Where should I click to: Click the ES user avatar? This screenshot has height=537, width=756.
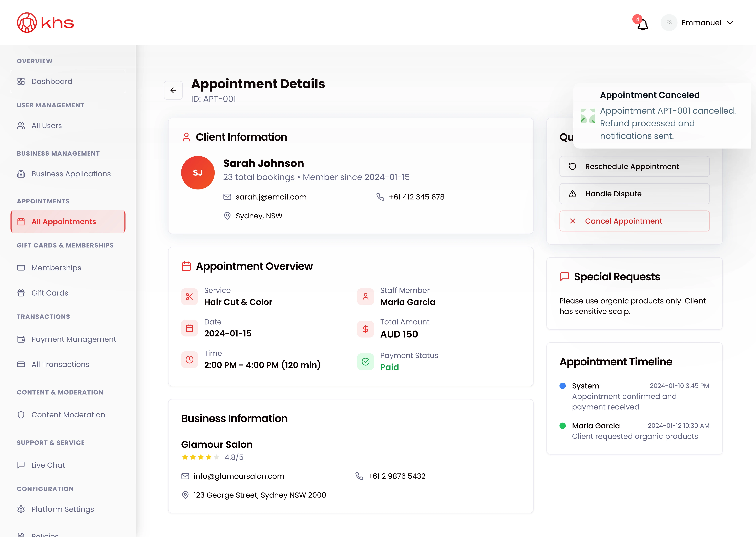669,23
